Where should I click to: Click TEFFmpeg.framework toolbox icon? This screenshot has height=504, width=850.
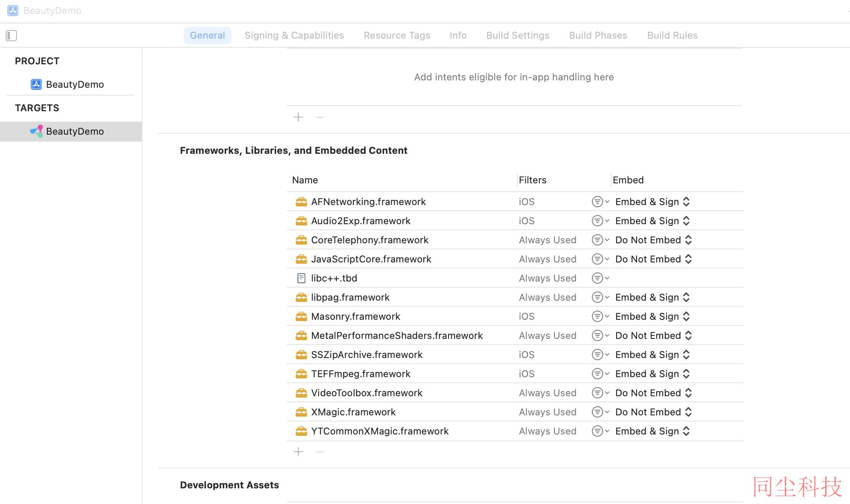click(x=301, y=374)
